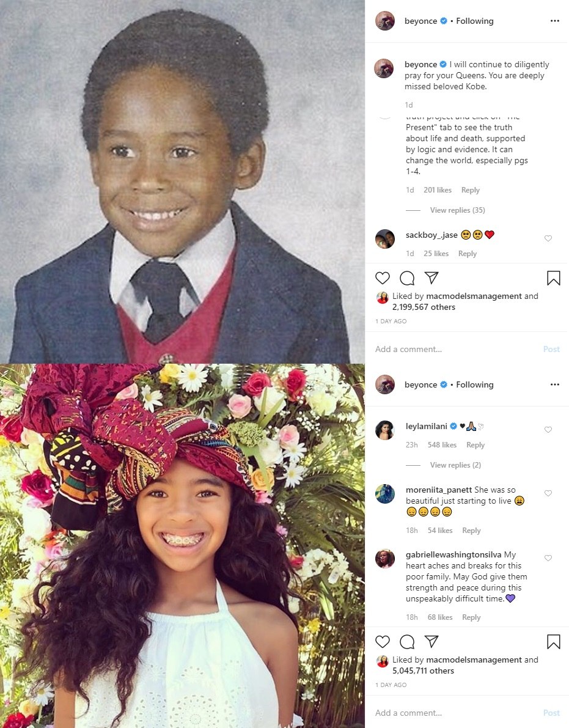Expand View replies (35)
Screen dimensions: 569x728
tap(457, 210)
